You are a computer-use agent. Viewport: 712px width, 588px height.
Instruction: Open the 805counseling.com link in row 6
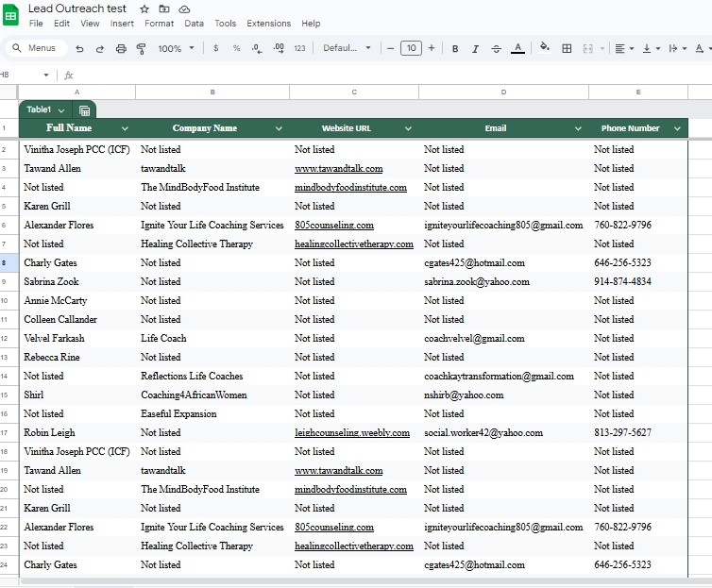pos(334,225)
